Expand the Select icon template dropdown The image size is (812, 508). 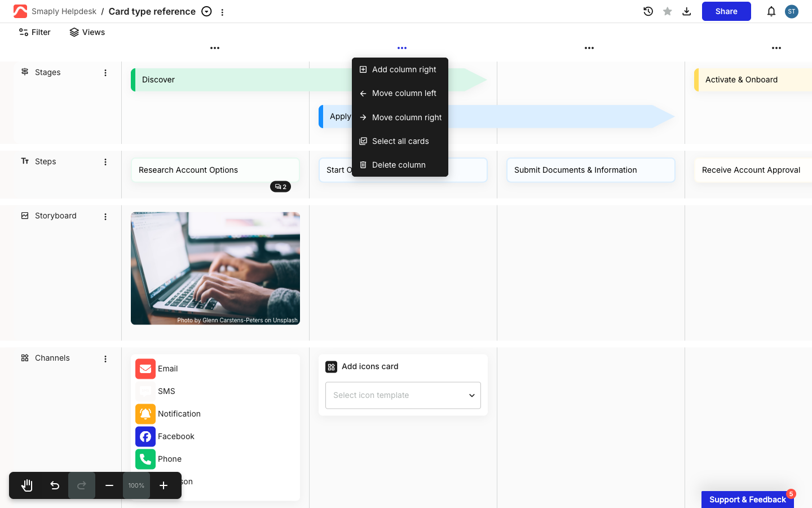[403, 395]
